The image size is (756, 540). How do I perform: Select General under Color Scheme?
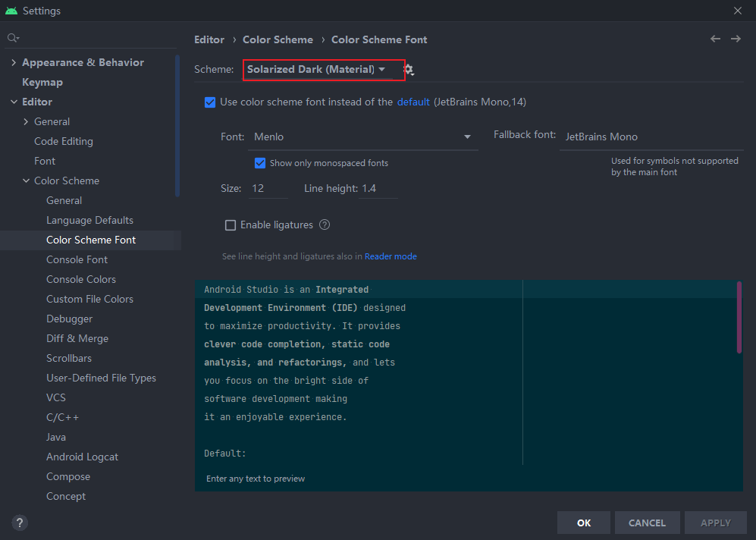64,200
